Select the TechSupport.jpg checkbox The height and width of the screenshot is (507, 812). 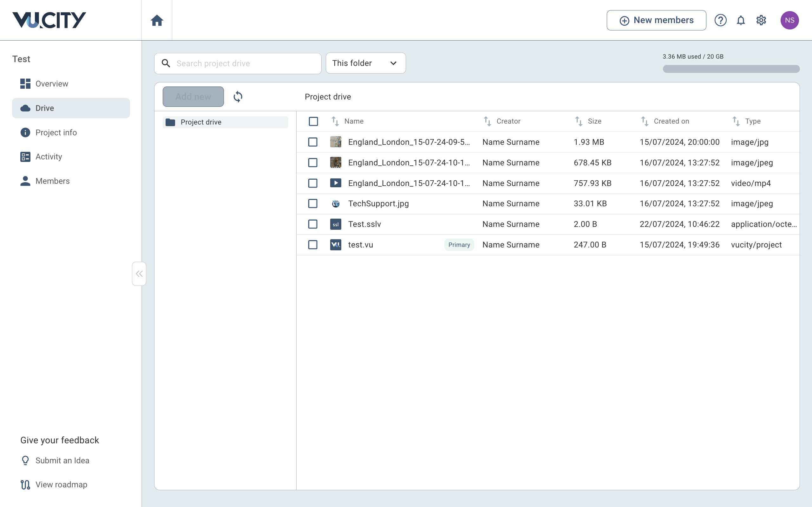click(313, 203)
